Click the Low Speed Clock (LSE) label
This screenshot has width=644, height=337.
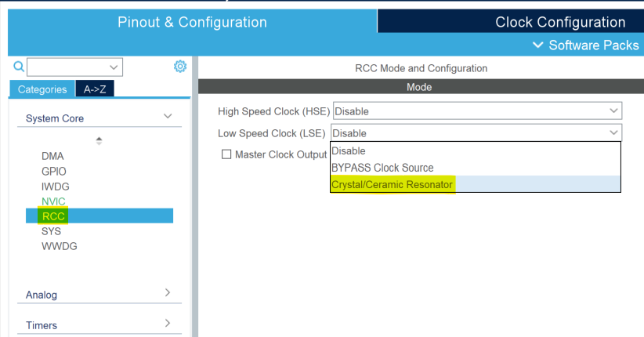point(272,133)
